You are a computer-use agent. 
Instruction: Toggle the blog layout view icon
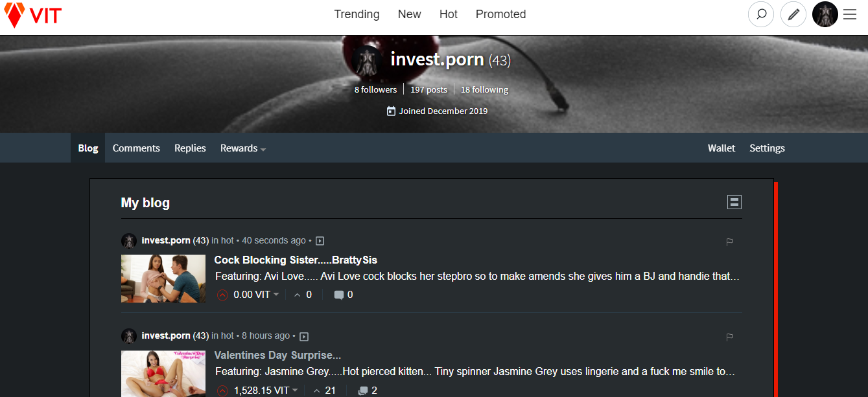click(734, 202)
